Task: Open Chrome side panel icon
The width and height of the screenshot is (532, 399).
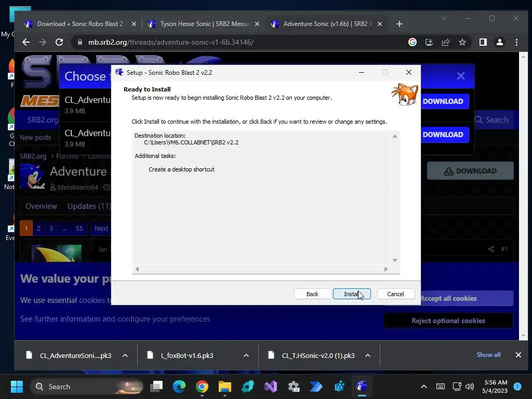Action: click(x=483, y=42)
